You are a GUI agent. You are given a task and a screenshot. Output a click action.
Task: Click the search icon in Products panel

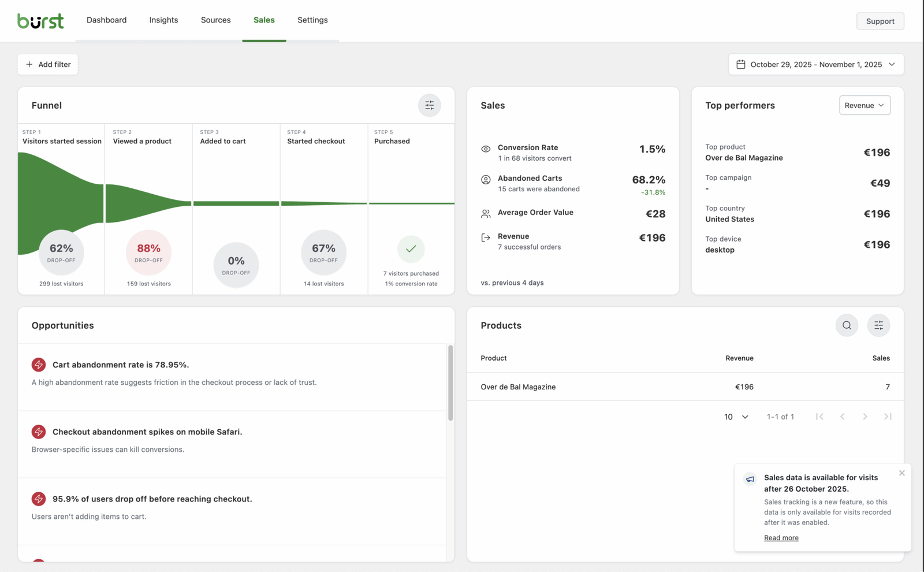(847, 325)
